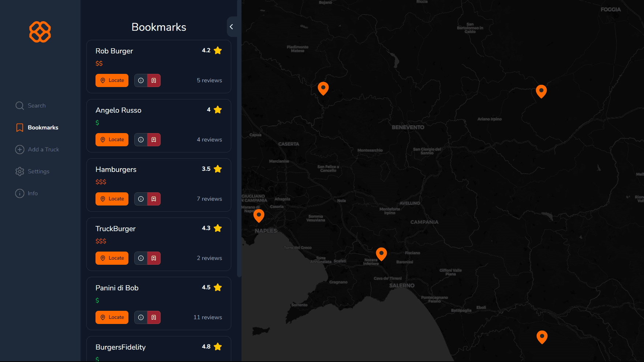Image resolution: width=644 pixels, height=362 pixels.
Task: Toggle bookmark for Angelo Russo
Action: coord(154,140)
